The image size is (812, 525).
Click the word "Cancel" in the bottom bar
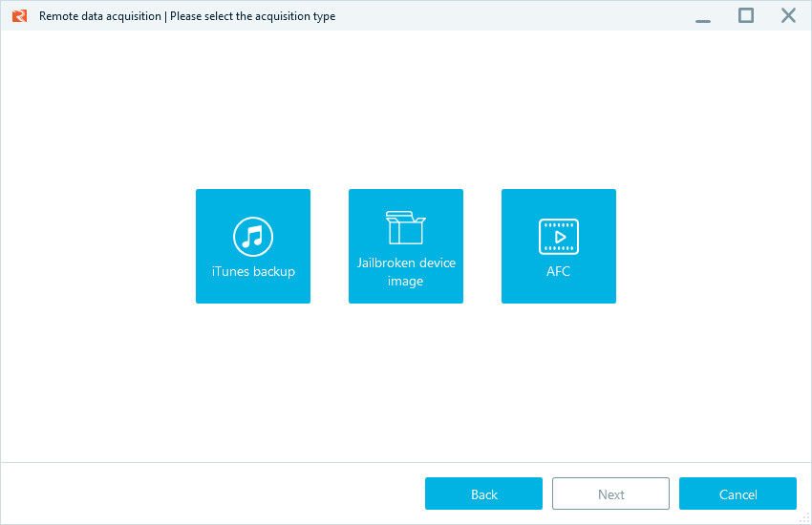(x=738, y=494)
